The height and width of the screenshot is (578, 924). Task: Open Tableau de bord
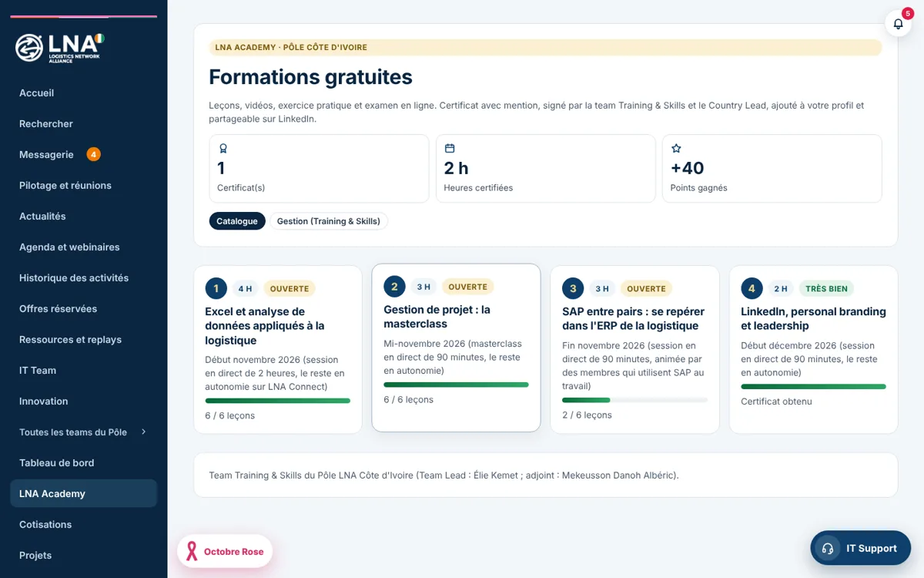pyautogui.click(x=83, y=462)
